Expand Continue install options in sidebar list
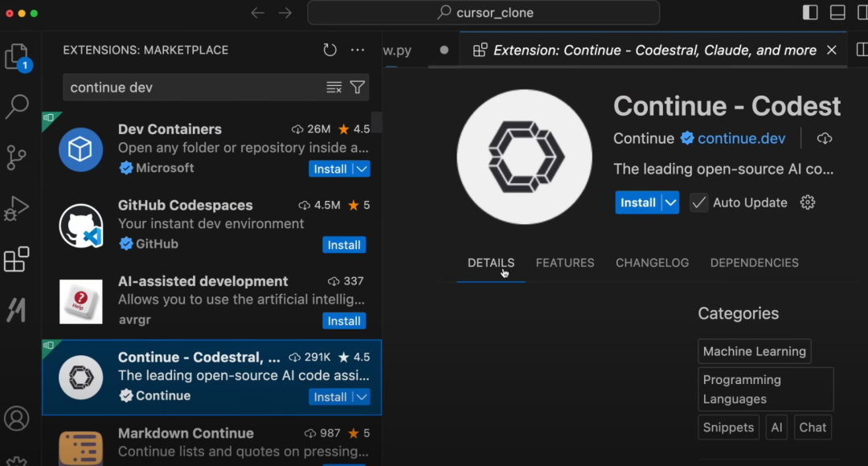 point(362,398)
